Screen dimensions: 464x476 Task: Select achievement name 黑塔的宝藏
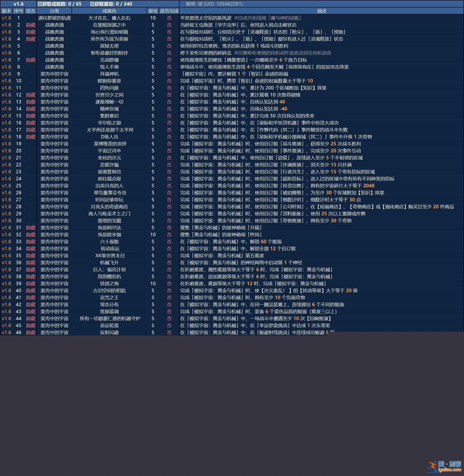pos(109,221)
